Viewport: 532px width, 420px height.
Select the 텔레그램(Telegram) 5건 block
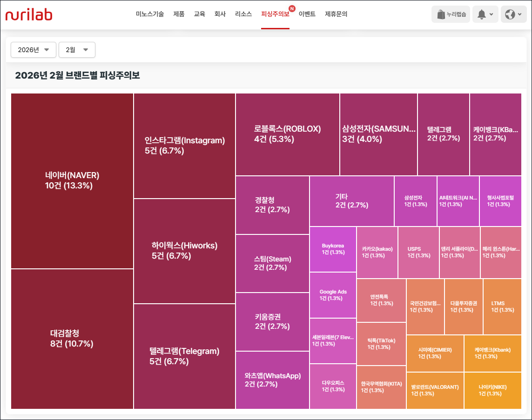(185, 356)
